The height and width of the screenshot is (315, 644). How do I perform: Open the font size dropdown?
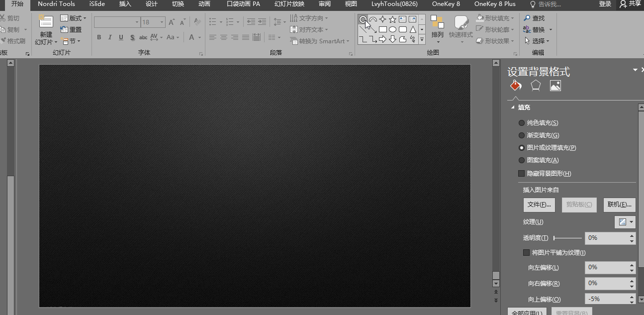pos(162,22)
